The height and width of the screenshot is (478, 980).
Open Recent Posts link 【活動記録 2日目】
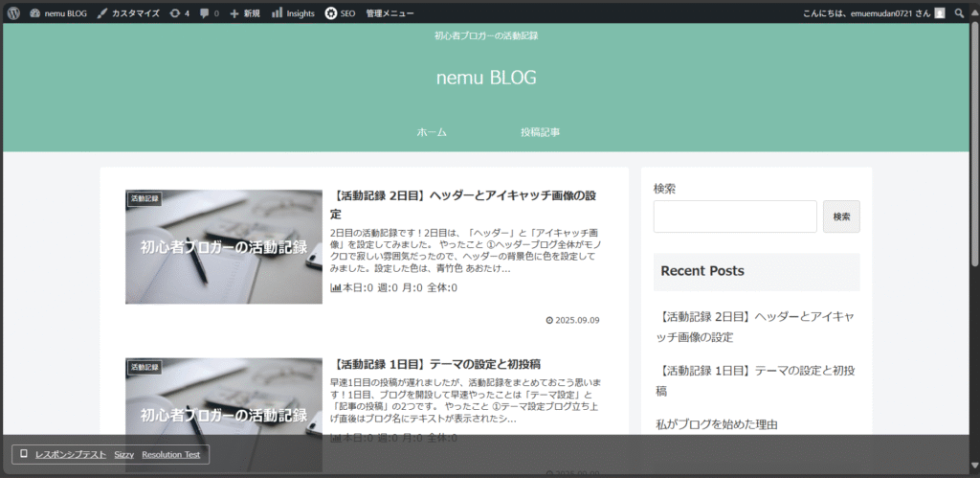click(755, 327)
